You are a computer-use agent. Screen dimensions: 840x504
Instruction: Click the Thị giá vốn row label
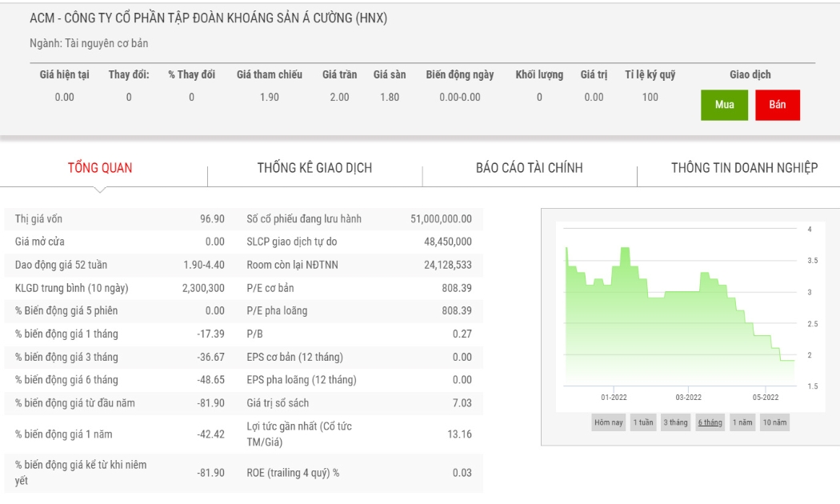click(38, 219)
